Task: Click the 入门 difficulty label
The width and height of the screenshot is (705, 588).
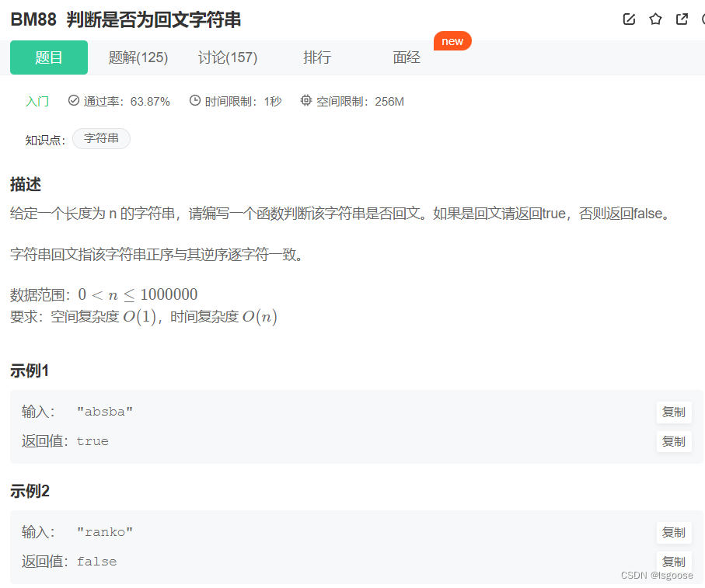Action: 37,100
